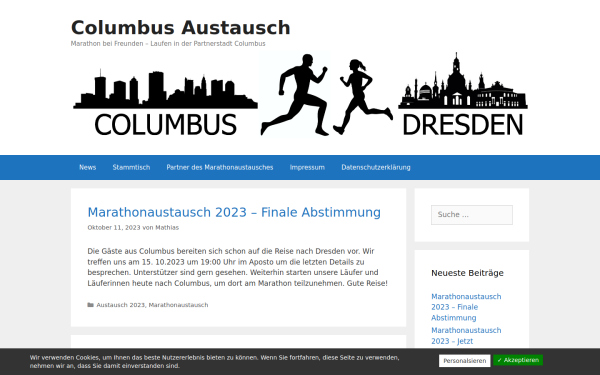Open Partner des Marathonaustausches menu item
The height and width of the screenshot is (375, 600).
click(x=220, y=167)
